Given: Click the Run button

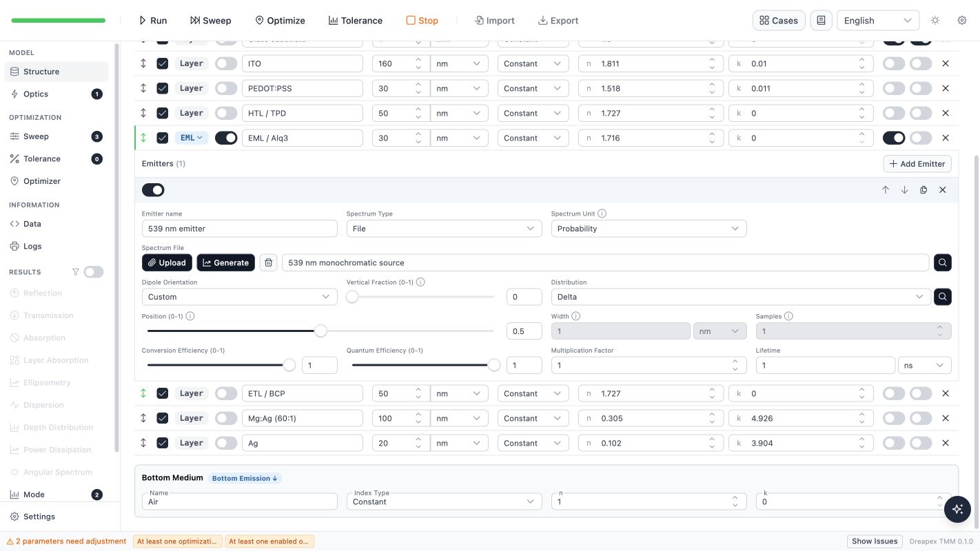Looking at the screenshot, I should pyautogui.click(x=153, y=21).
